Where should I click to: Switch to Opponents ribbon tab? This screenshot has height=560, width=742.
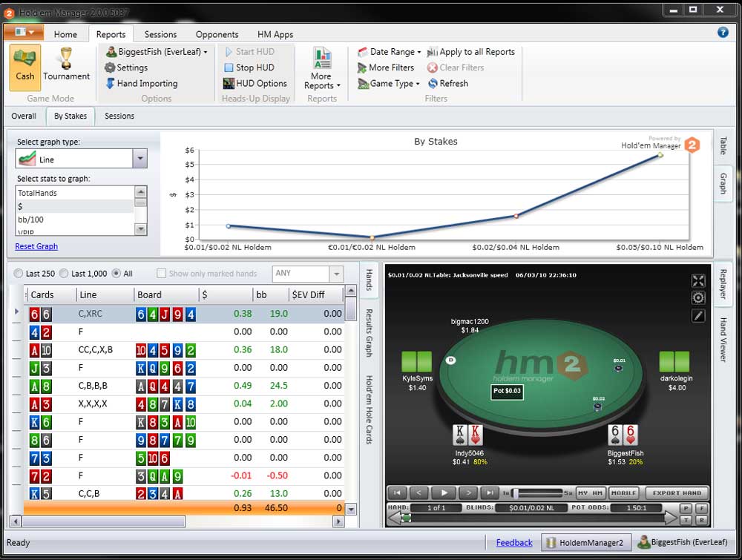tap(217, 35)
